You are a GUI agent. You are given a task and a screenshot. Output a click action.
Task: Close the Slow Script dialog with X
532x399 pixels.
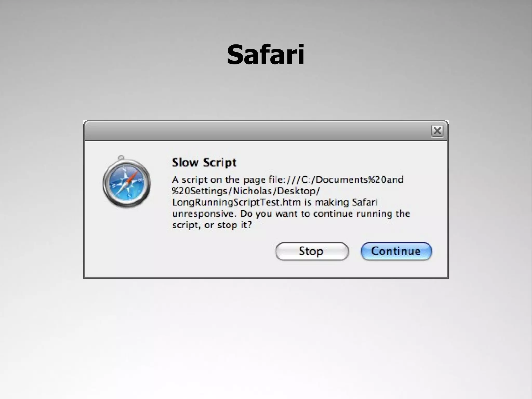tap(437, 131)
